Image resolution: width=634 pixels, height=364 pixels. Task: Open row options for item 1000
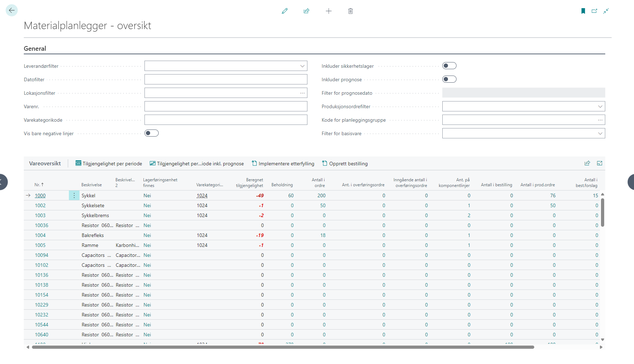pos(74,195)
